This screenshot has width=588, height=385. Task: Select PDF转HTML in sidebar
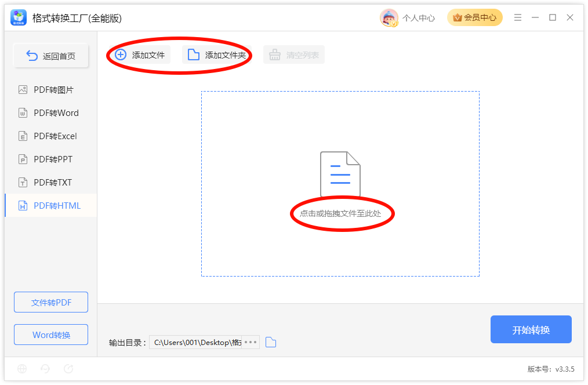pos(50,205)
